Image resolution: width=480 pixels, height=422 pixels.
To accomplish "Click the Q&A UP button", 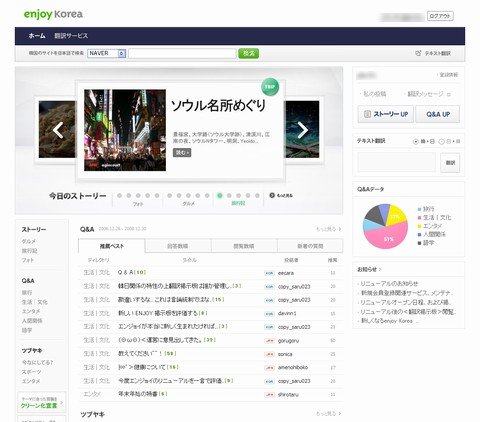I will [x=438, y=114].
